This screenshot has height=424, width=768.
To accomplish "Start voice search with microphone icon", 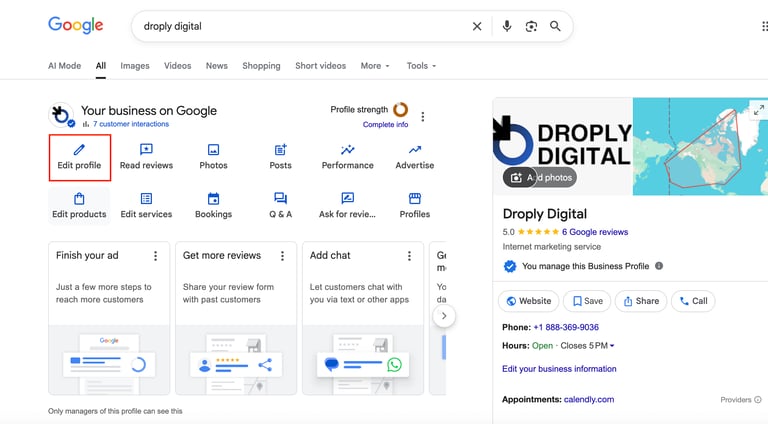I will (507, 26).
